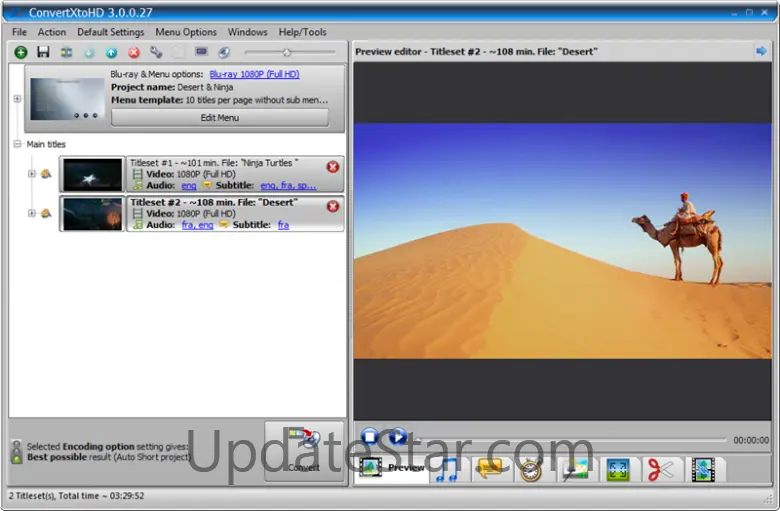Click the dark blue screen toolbar icon
This screenshot has width=780, height=511.
201,52
